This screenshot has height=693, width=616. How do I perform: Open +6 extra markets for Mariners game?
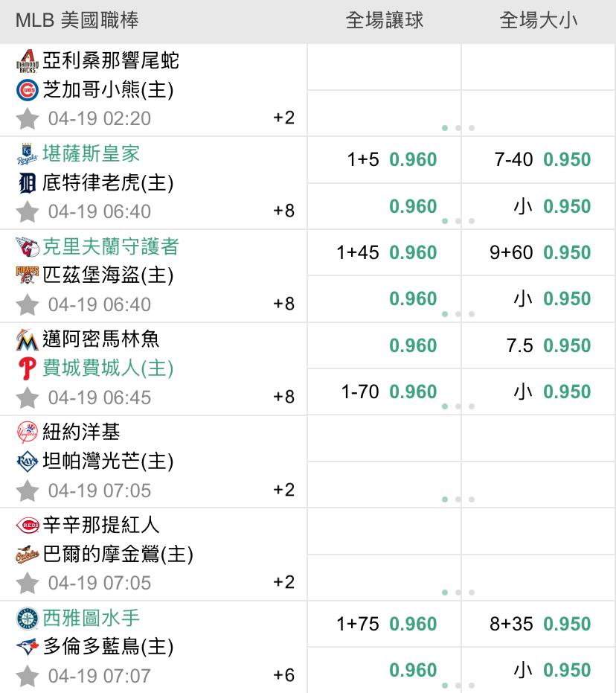point(283,675)
